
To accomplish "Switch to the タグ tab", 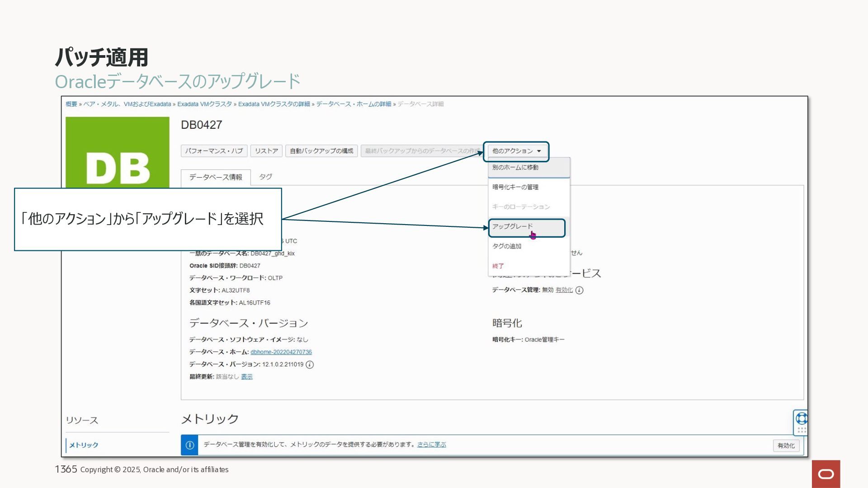I will (265, 177).
